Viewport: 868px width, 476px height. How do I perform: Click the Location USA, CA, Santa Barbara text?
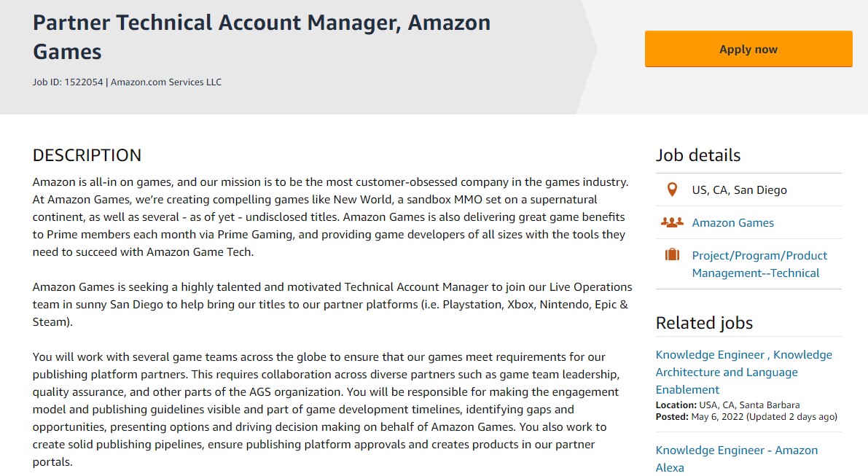(727, 405)
